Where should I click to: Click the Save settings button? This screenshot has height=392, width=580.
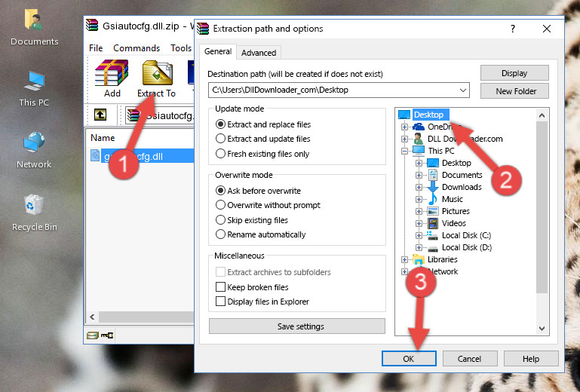tap(297, 326)
